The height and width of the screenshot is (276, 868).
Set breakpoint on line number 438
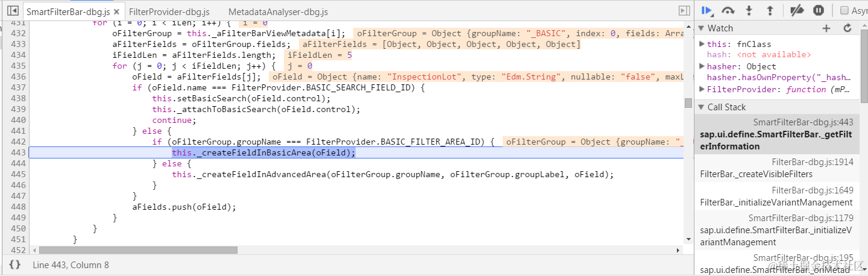click(x=19, y=99)
